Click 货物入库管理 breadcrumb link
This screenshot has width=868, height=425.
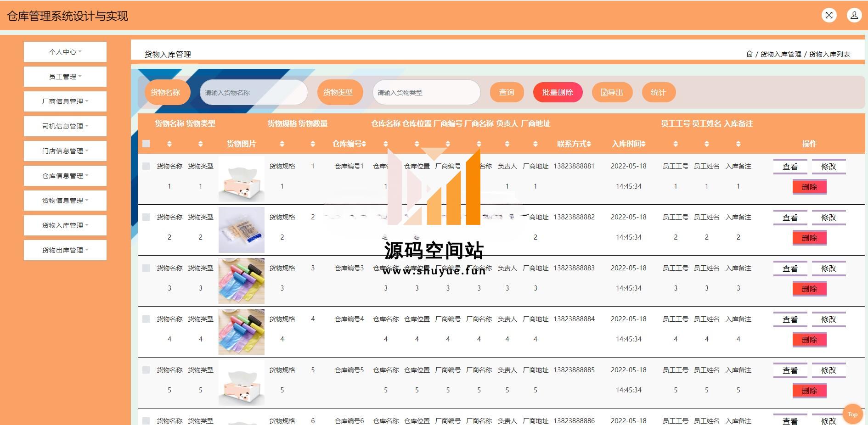point(781,54)
